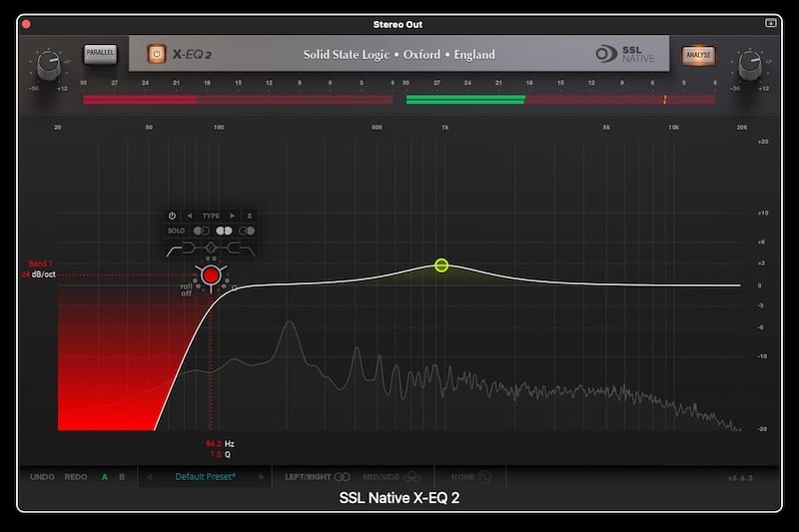Load the next preset arrow
The image size is (799, 532).
(x=262, y=477)
